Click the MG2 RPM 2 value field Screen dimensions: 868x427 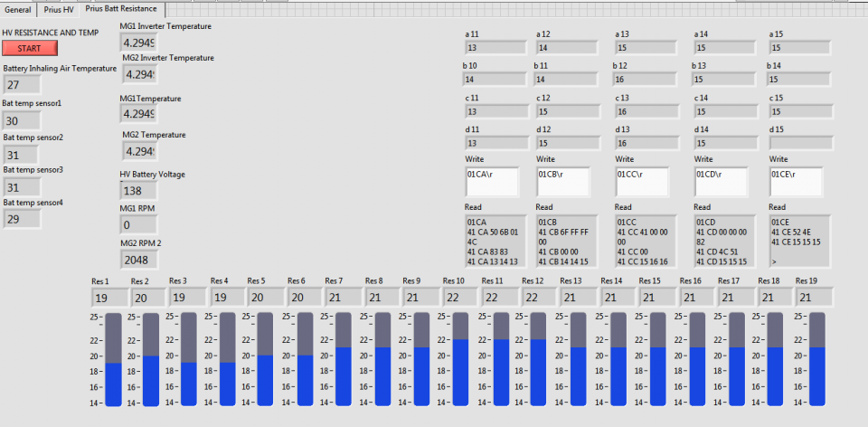[x=137, y=259]
